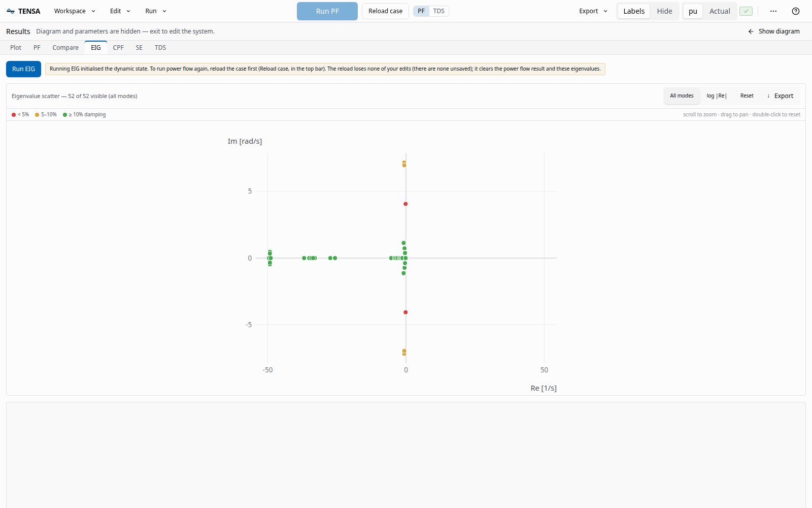812x508 pixels.
Task: Select Hide labels option
Action: tap(664, 11)
